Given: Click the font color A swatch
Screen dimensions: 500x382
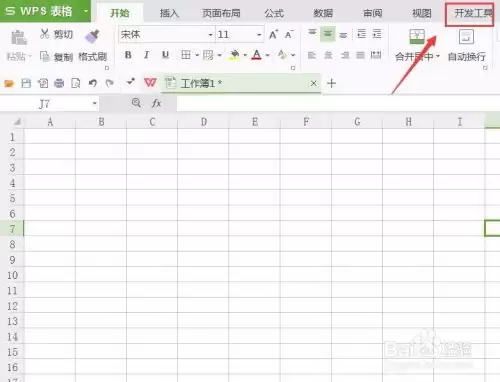Looking at the screenshot, I should tap(256, 55).
